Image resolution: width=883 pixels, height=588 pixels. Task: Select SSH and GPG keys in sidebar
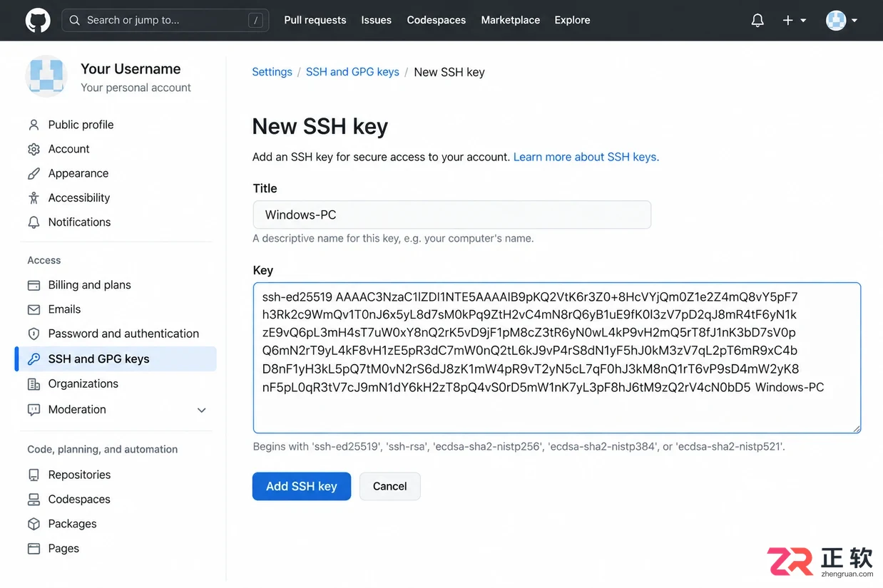click(98, 359)
